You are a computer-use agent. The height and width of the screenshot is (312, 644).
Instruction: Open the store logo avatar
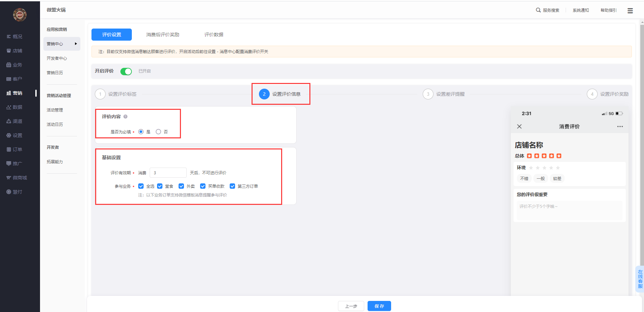pos(20,14)
